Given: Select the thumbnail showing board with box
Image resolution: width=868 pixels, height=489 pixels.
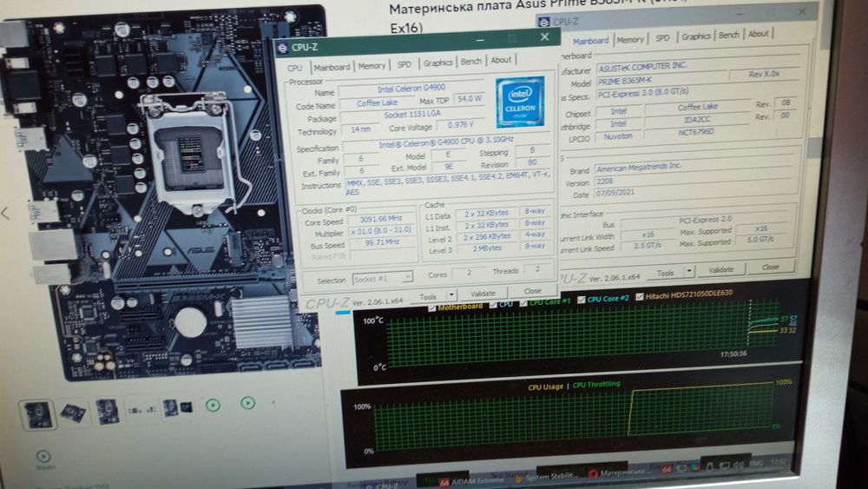Looking at the screenshot, I should click(178, 409).
